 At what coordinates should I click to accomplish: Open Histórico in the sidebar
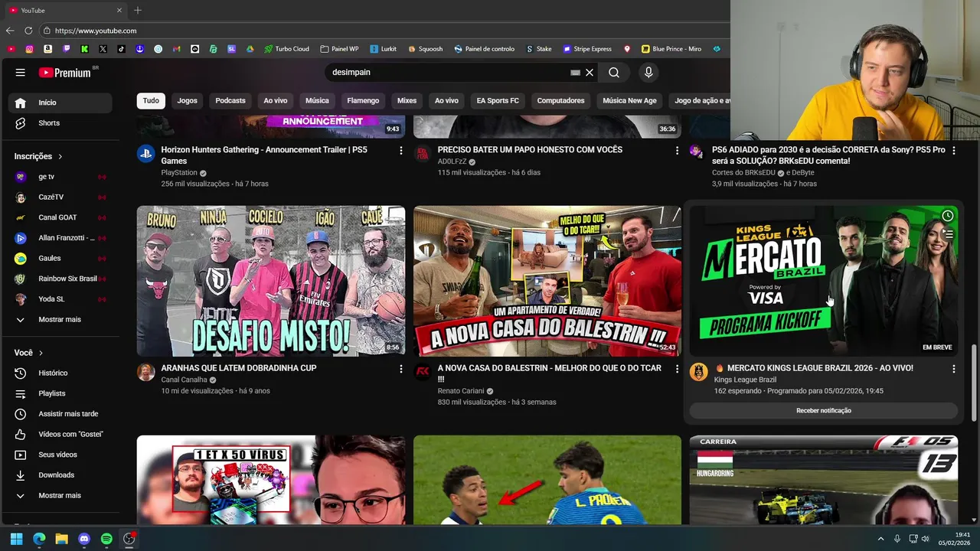click(x=60, y=373)
